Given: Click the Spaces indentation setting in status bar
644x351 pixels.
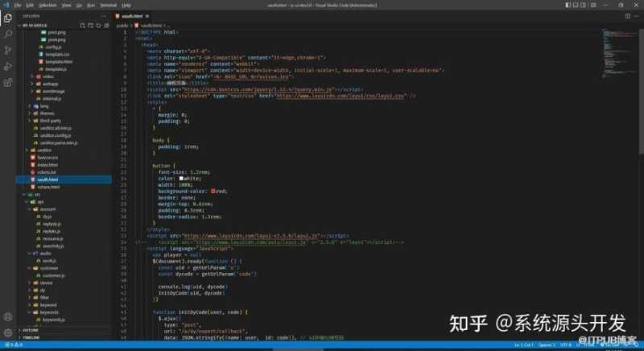Looking at the screenshot, I should click(x=547, y=345).
